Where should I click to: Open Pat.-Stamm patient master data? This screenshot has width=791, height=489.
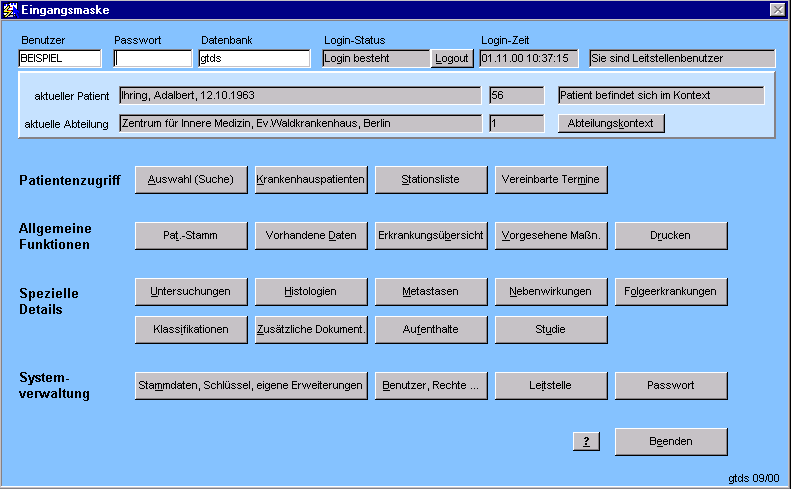click(x=191, y=236)
